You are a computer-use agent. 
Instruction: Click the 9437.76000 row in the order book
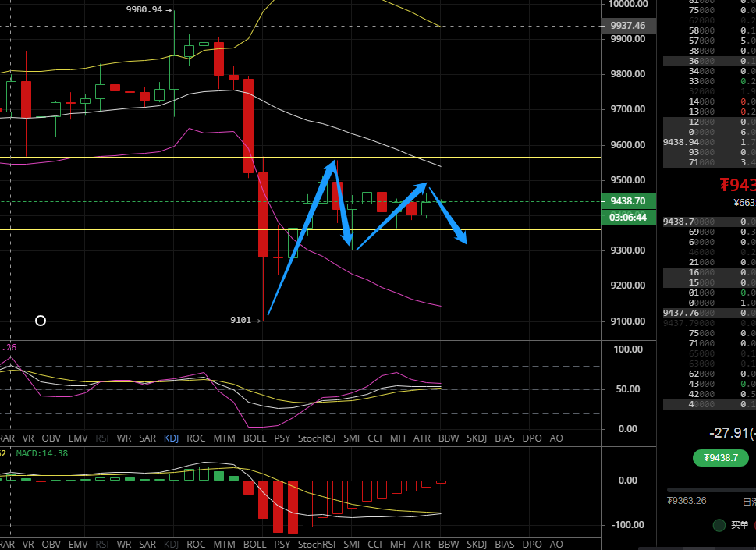coord(709,313)
